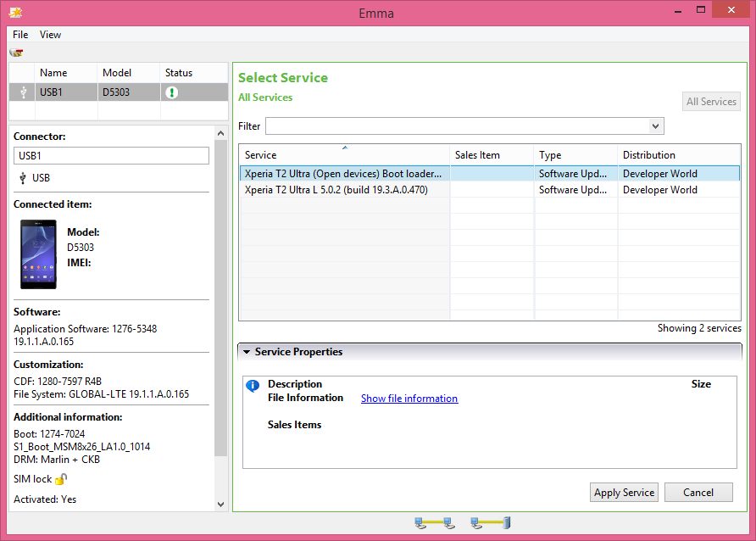Collapse the Service Properties section
This screenshot has width=756, height=541.
tap(247, 352)
